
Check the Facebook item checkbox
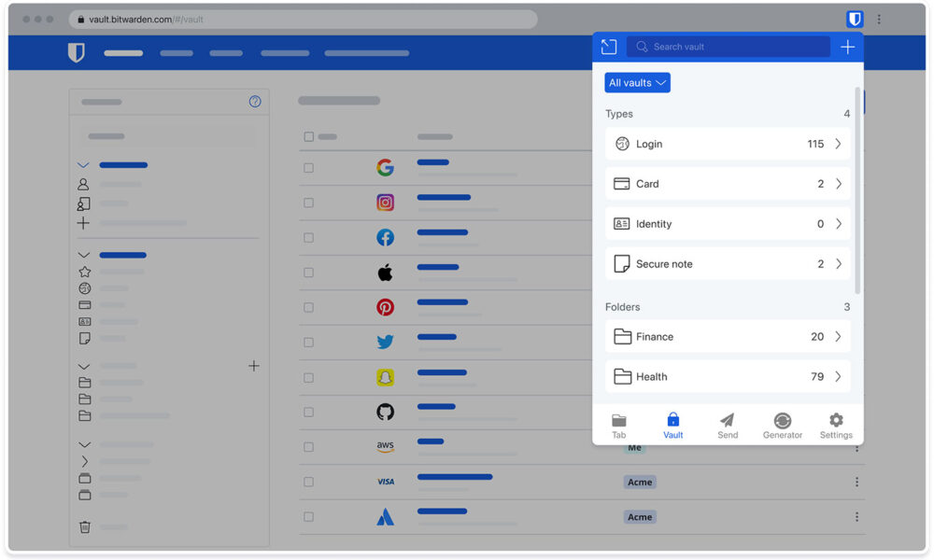308,237
